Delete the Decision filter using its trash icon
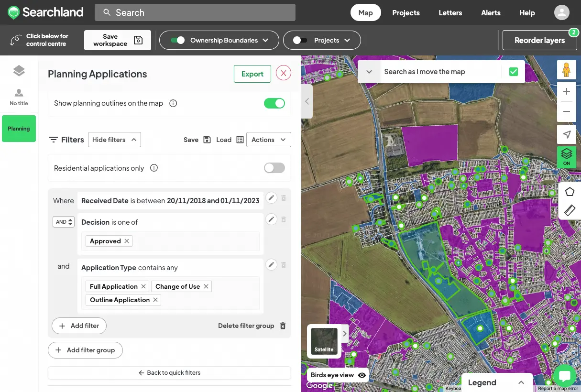 click(283, 219)
